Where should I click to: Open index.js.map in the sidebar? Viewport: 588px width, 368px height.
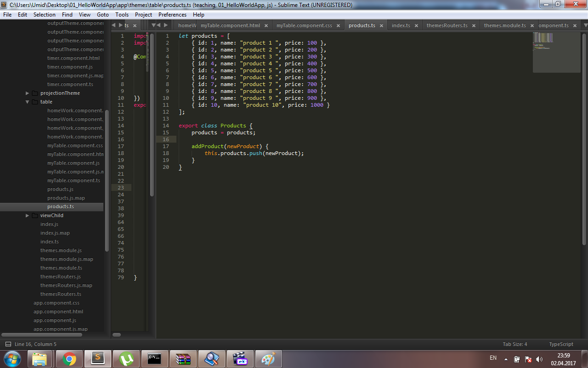pos(55,233)
